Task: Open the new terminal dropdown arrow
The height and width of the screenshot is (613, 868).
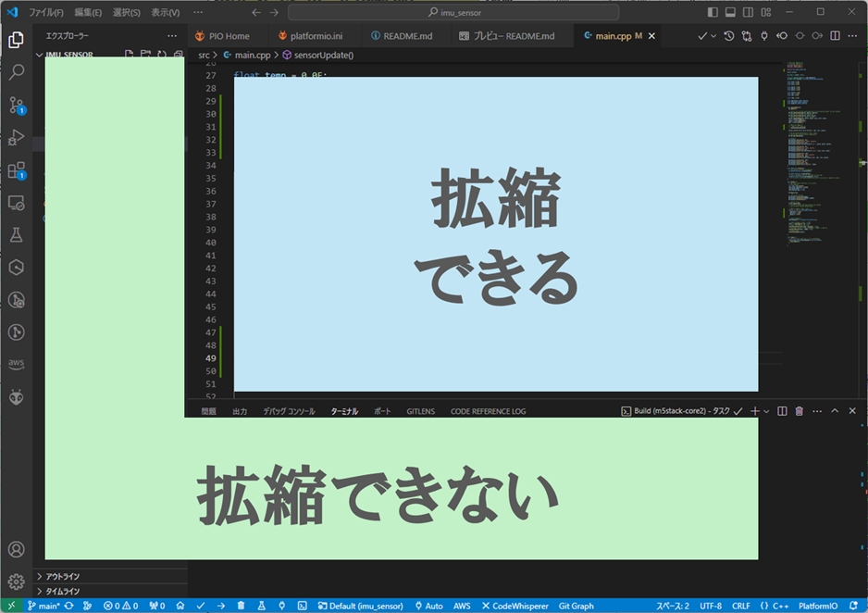Action: click(x=766, y=411)
